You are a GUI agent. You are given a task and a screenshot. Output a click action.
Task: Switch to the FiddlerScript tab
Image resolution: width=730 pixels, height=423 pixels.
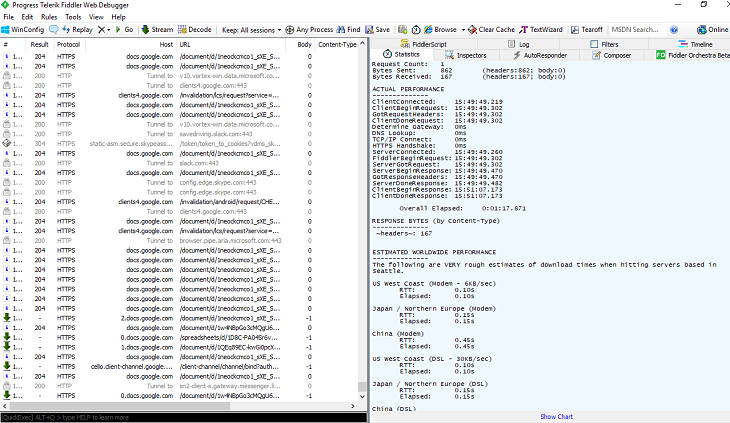click(424, 44)
